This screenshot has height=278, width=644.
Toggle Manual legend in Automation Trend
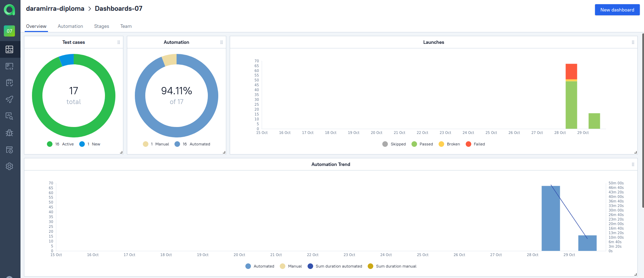point(291,266)
